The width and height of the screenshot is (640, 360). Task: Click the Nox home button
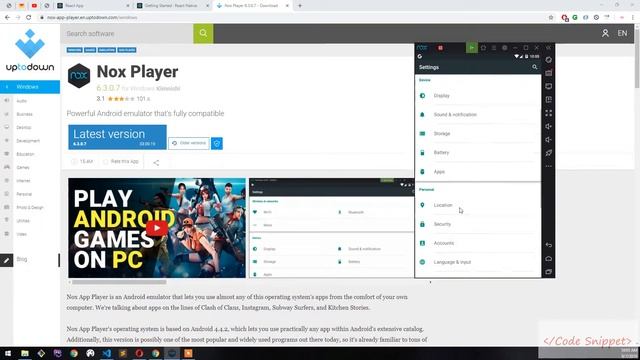tap(549, 258)
